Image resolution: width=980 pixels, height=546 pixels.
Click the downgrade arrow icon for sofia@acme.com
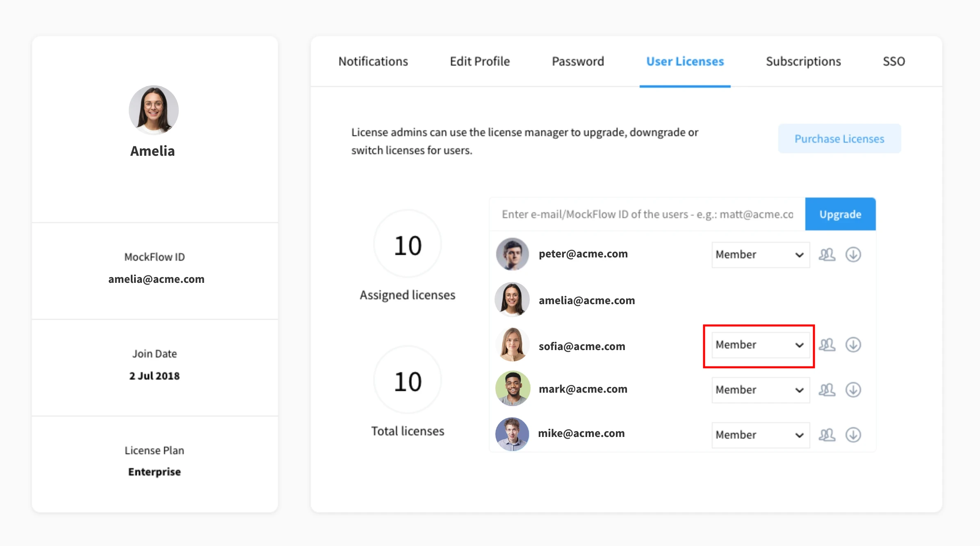(x=853, y=345)
